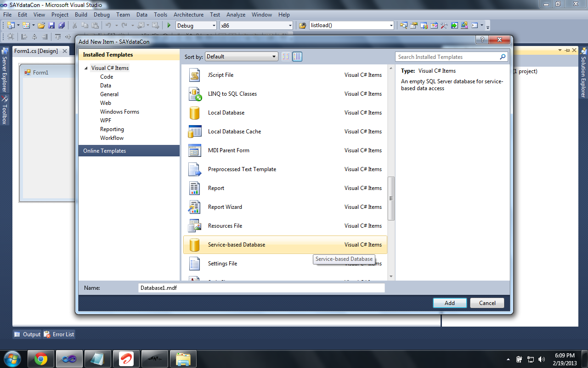Open the file explorer taskbar icon

pyautogui.click(x=183, y=359)
